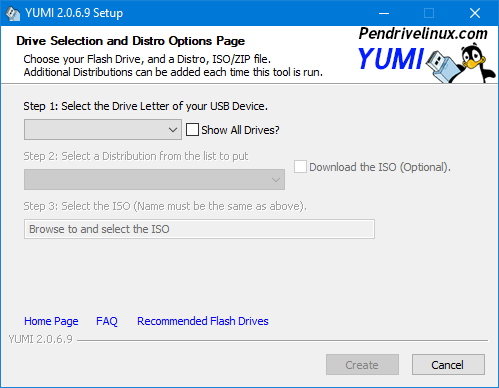Image resolution: width=499 pixels, height=388 pixels.
Task: Click the Drive Selection and Distro Options heading
Action: 130,41
